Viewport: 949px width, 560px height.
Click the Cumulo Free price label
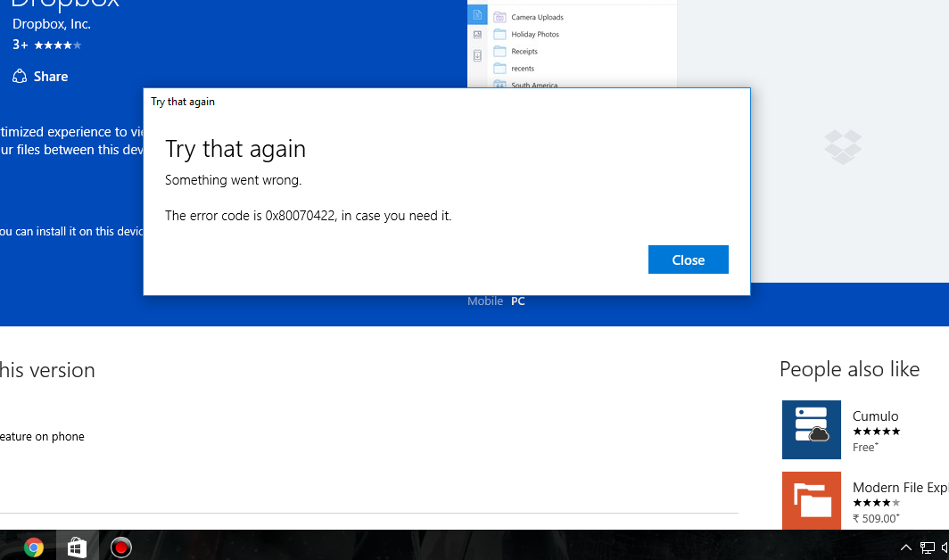(865, 447)
